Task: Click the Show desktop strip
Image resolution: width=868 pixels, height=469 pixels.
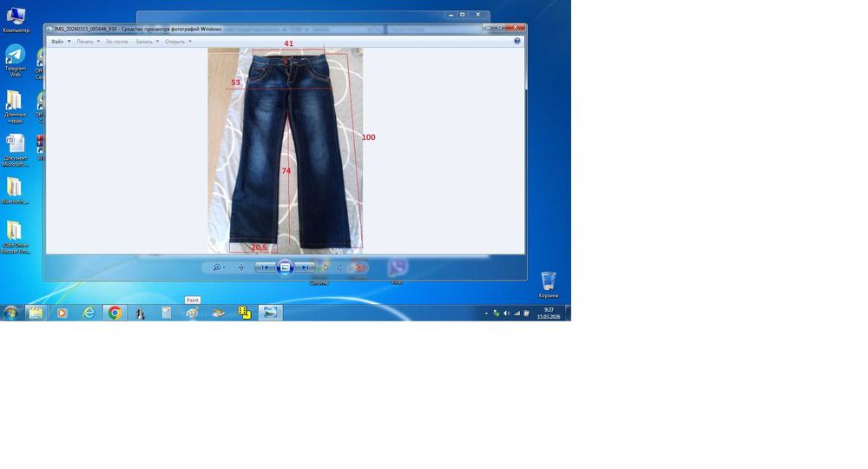Action: pyautogui.click(x=568, y=313)
